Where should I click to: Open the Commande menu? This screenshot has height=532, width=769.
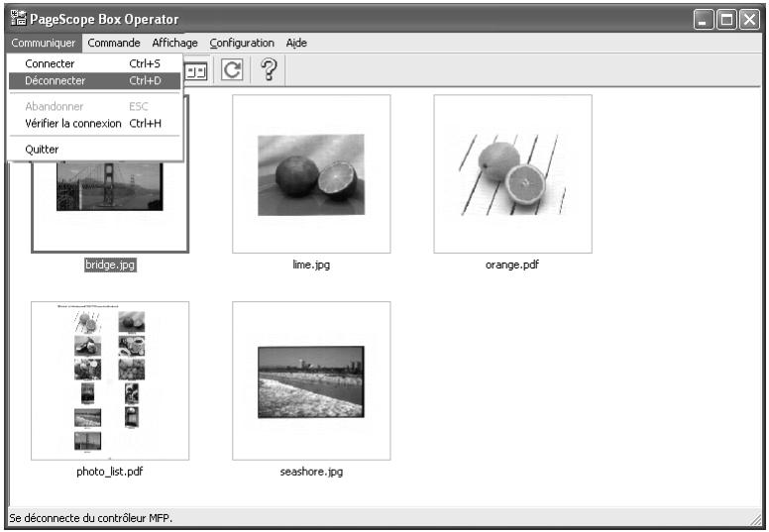(114, 44)
